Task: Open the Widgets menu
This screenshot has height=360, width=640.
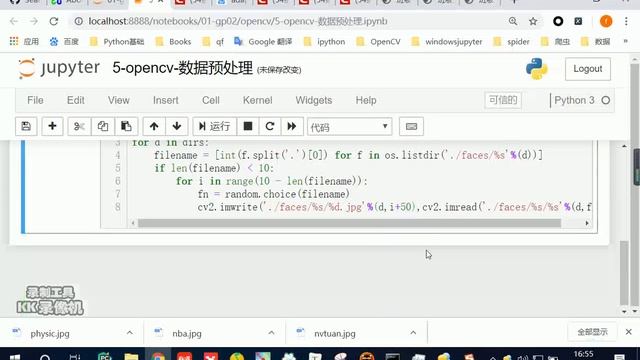Action: pyautogui.click(x=313, y=100)
